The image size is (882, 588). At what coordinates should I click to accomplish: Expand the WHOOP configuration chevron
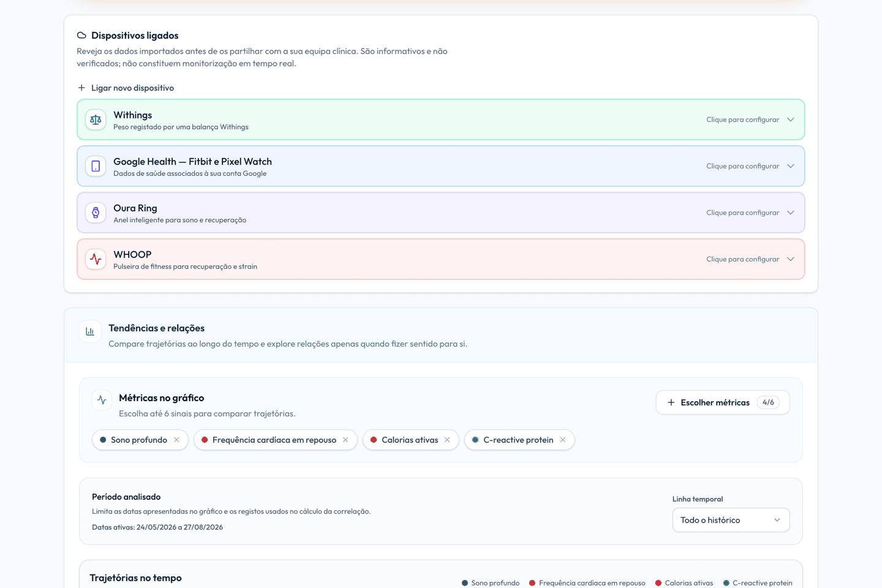[791, 259]
